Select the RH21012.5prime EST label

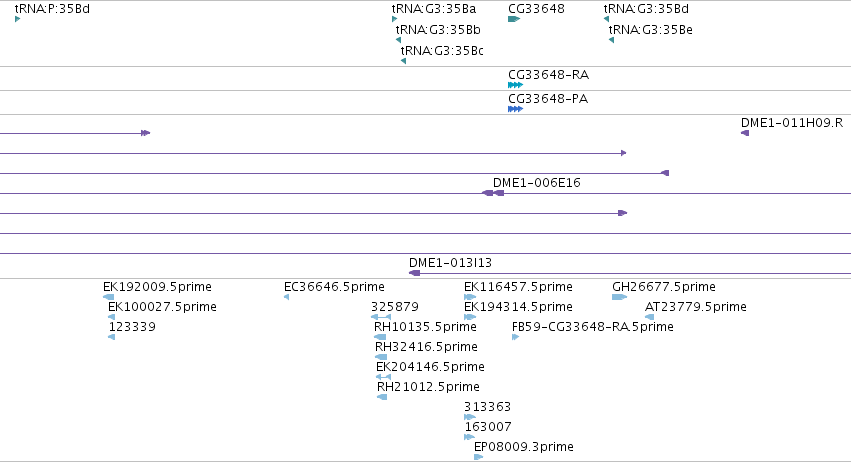pos(428,386)
